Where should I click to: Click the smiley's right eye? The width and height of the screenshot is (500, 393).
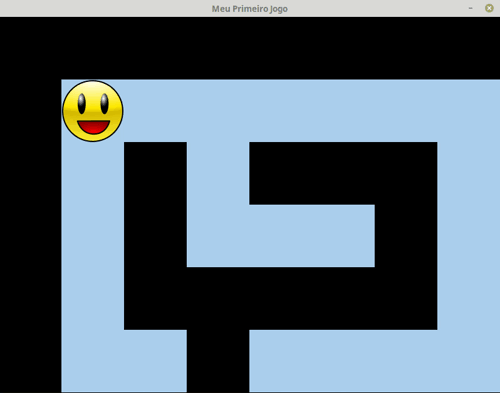pos(104,104)
